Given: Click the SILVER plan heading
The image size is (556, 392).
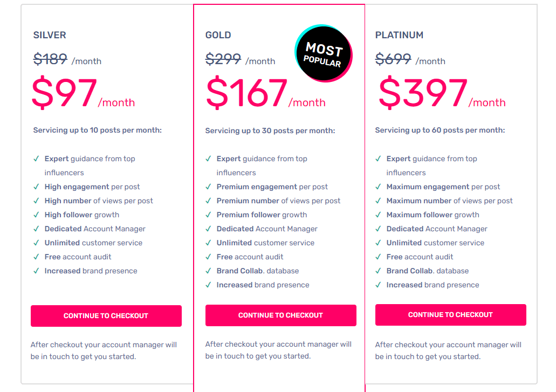Looking at the screenshot, I should pos(50,35).
